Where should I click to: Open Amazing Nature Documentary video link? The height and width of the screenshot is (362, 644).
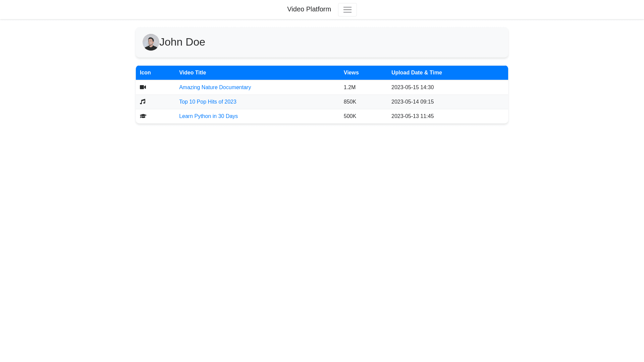pos(215,87)
